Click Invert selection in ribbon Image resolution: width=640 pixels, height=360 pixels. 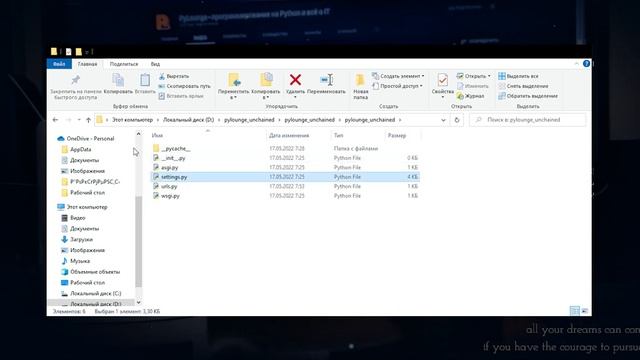pyautogui.click(x=528, y=96)
